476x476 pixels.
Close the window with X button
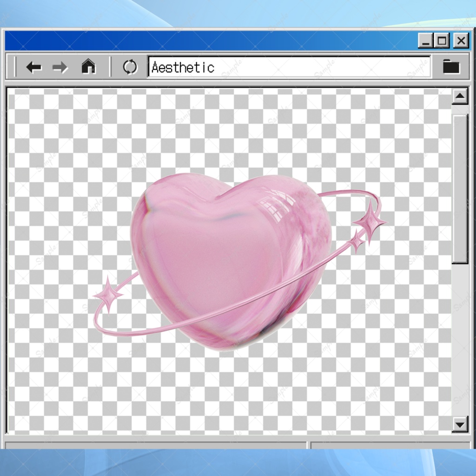tap(461, 40)
